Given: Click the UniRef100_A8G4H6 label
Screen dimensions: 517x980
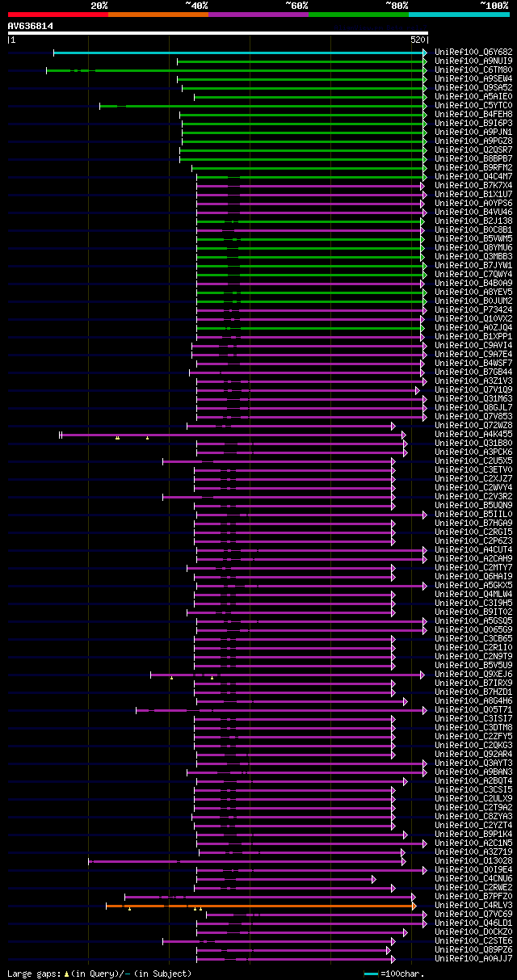Looking at the screenshot, I should pos(473,701).
